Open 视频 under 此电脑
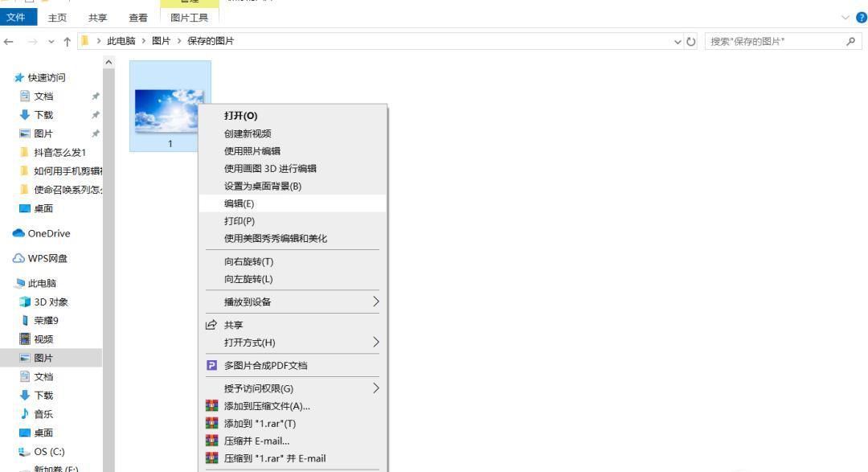Screen dimensions: 868x472 click(43, 339)
